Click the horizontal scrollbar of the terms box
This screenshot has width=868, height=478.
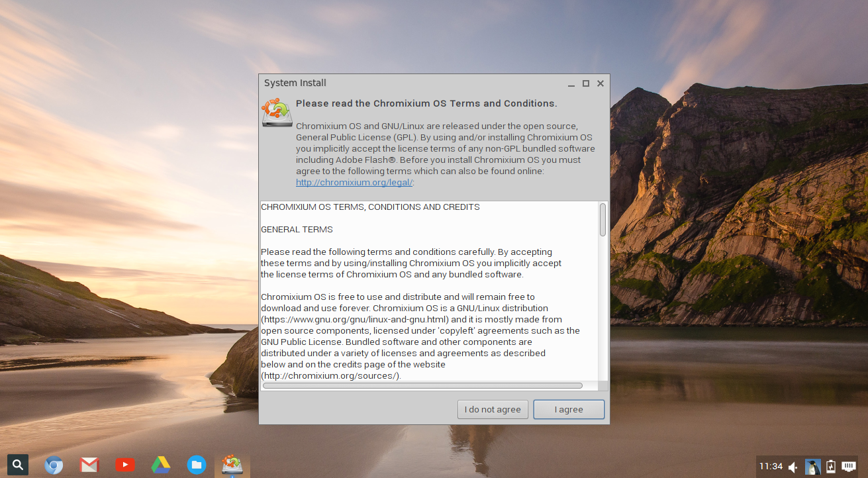(x=422, y=385)
